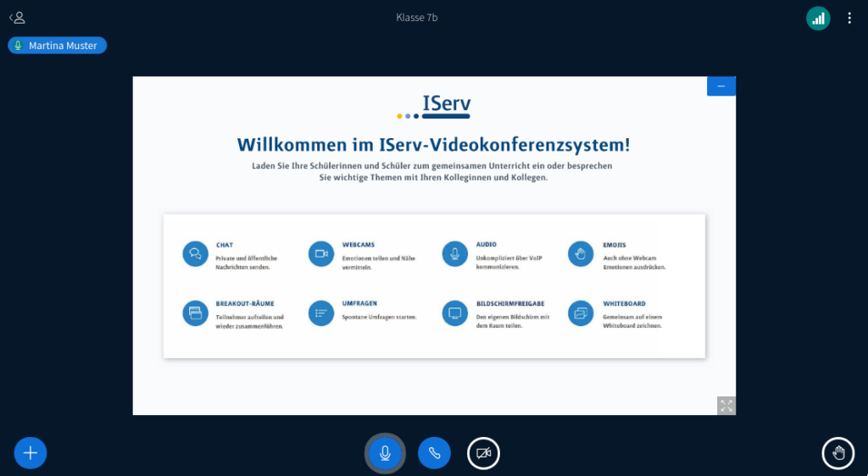Click the BILDSCHIRMFREIGABE heading text
This screenshot has height=476, width=868.
[x=510, y=303]
